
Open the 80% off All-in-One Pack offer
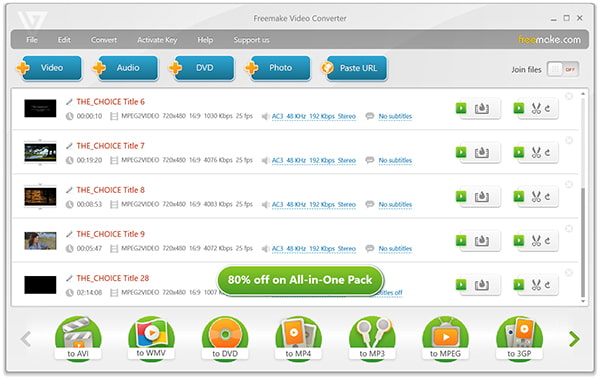[x=300, y=281]
